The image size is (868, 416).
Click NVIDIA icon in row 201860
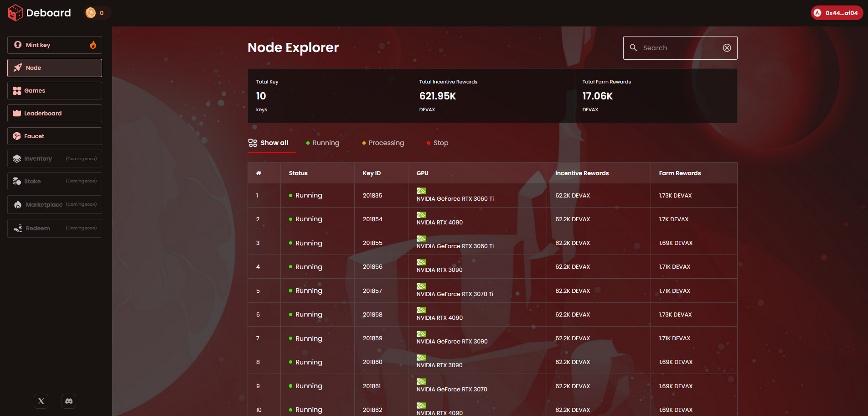tap(421, 357)
